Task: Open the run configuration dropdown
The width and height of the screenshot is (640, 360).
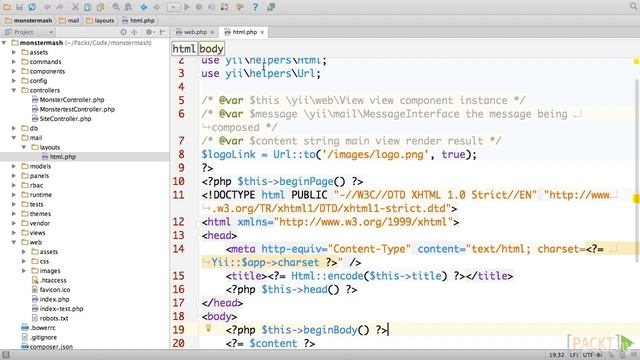Action: (x=173, y=7)
